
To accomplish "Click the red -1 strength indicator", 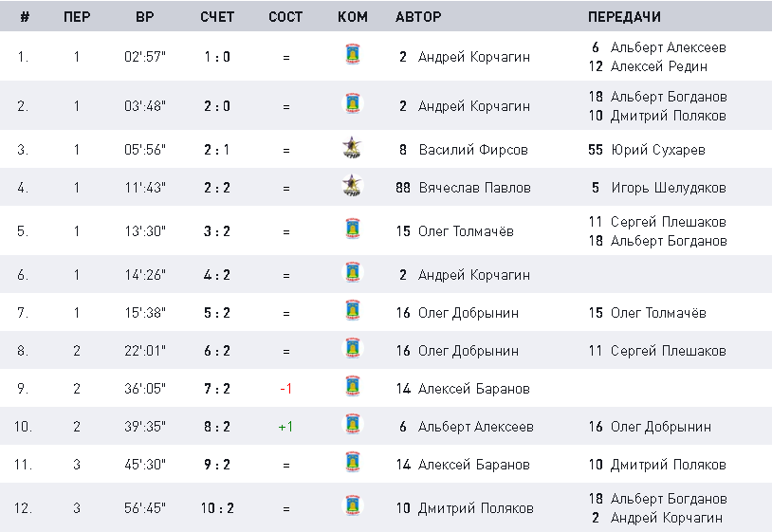I will pyautogui.click(x=285, y=389).
